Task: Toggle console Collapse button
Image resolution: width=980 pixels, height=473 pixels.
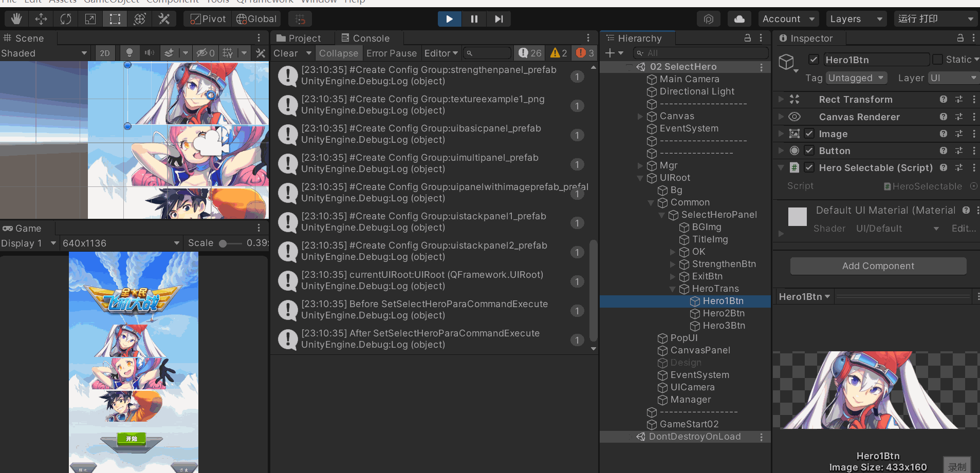Action: click(339, 53)
